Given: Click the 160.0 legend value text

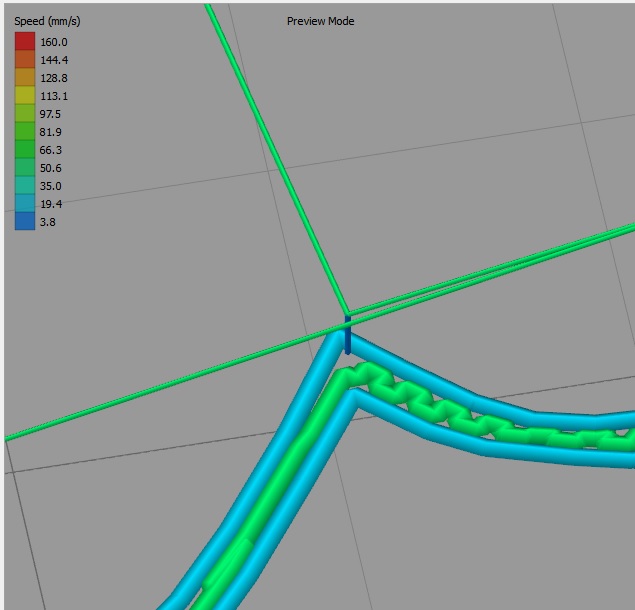Looking at the screenshot, I should point(53,42).
